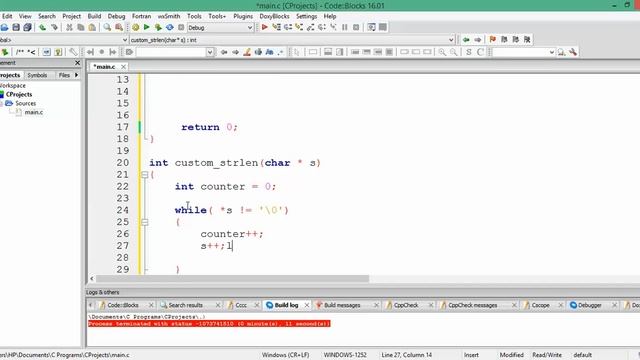Screen dimensions: 640x360
Task: Pause the debugger with break icon
Action: tap(344, 27)
